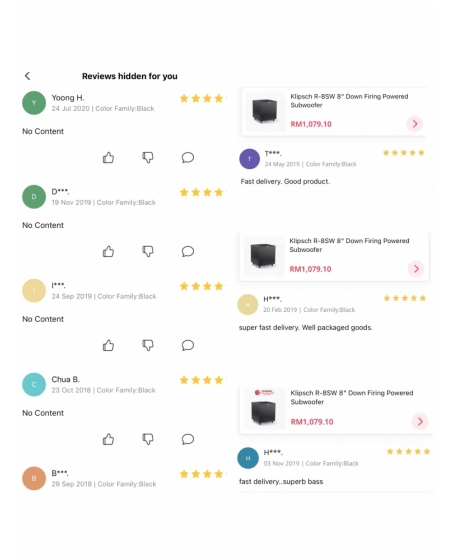The image size is (455, 560).
Task: Select the star rating on Chua B.'s review
Action: 202,380
